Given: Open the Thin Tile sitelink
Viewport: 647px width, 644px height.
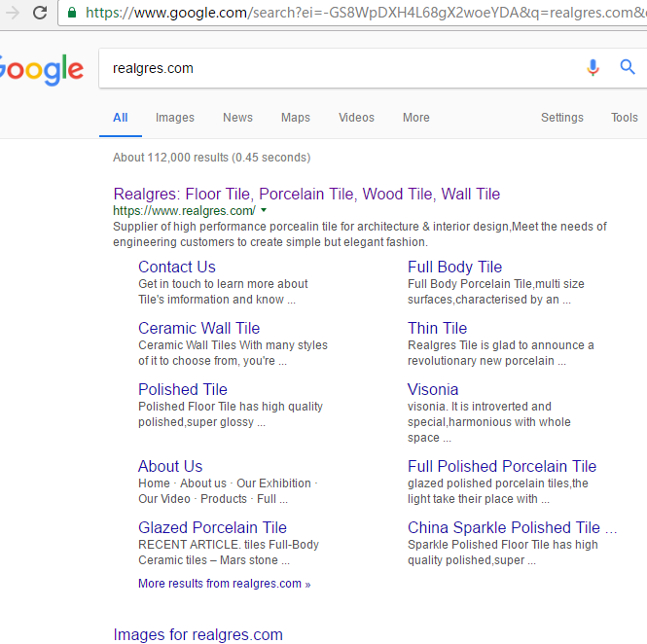Looking at the screenshot, I should pos(438,329).
